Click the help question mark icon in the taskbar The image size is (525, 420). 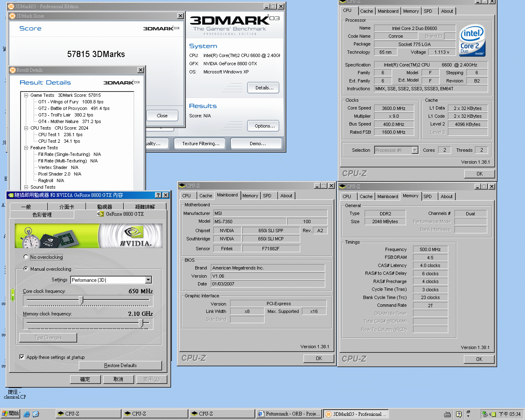(459, 414)
